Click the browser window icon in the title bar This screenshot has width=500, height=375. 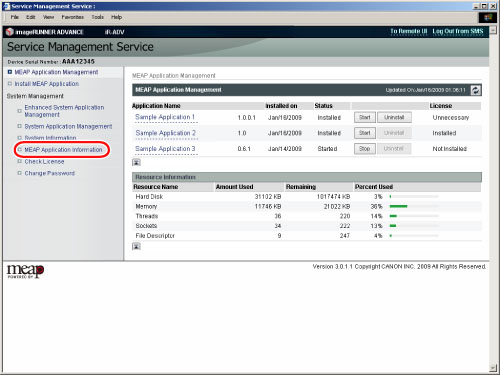[7, 6]
